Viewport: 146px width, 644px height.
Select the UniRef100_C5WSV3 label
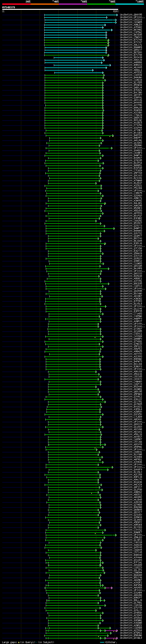coord(131,37)
